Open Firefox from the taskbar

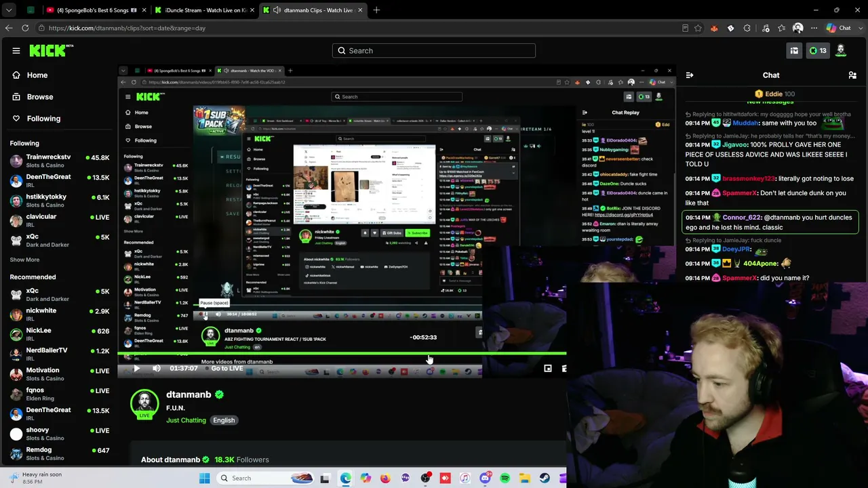click(x=385, y=479)
